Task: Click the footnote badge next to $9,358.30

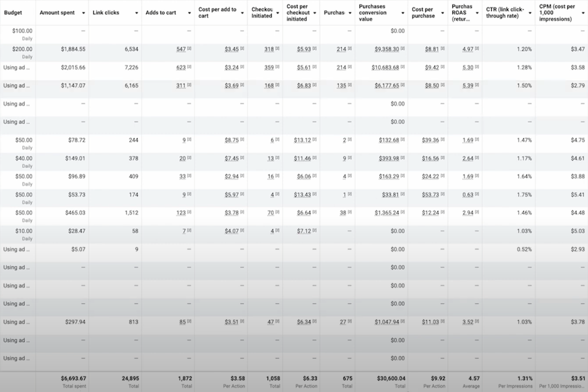Action: (x=402, y=49)
